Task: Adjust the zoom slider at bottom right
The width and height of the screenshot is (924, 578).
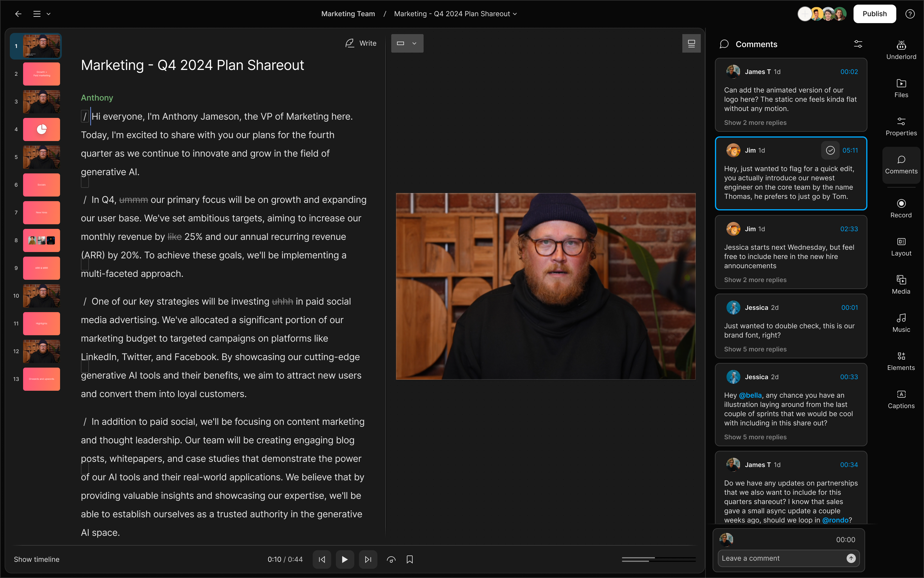Action: pos(658,559)
